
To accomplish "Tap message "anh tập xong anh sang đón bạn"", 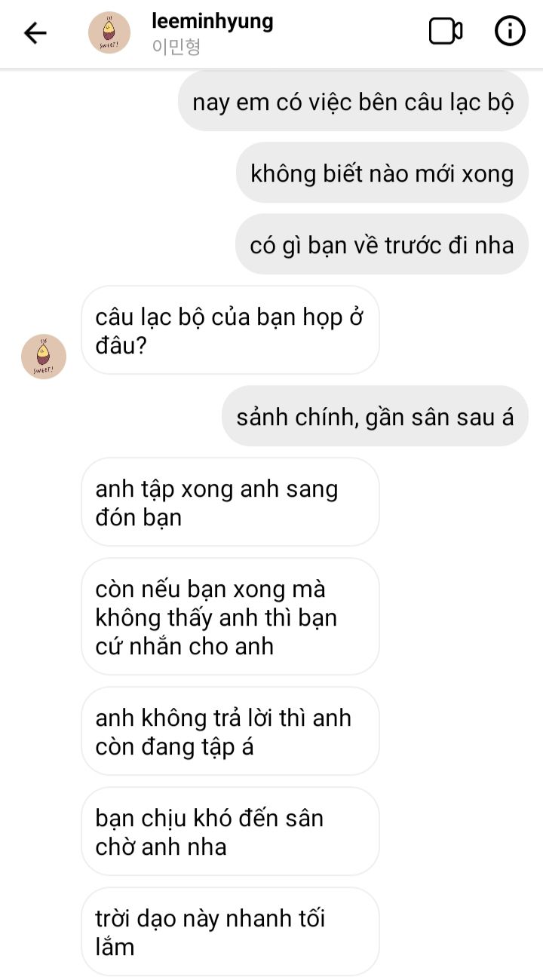I will pos(230,503).
